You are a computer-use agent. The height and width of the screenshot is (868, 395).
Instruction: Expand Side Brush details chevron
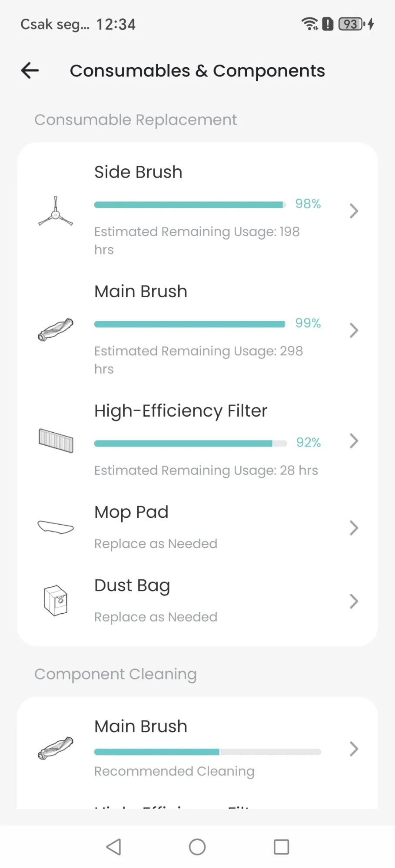point(354,211)
